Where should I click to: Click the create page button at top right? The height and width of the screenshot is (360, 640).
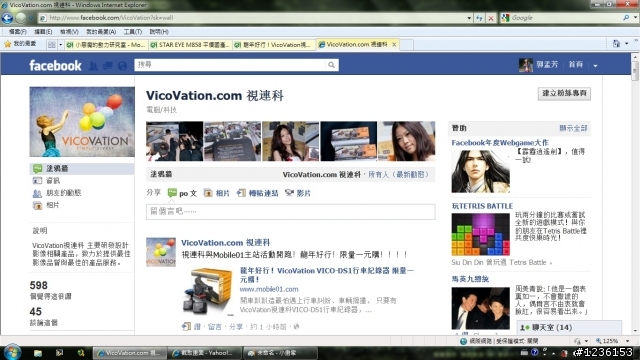pyautogui.click(x=564, y=93)
